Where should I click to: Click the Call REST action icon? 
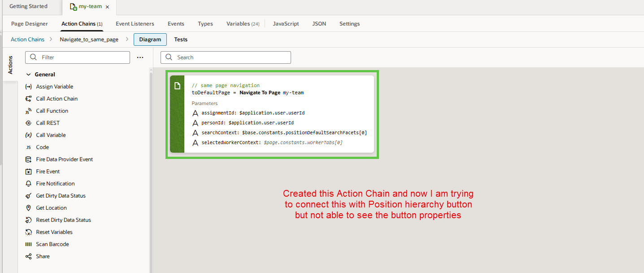(x=29, y=123)
